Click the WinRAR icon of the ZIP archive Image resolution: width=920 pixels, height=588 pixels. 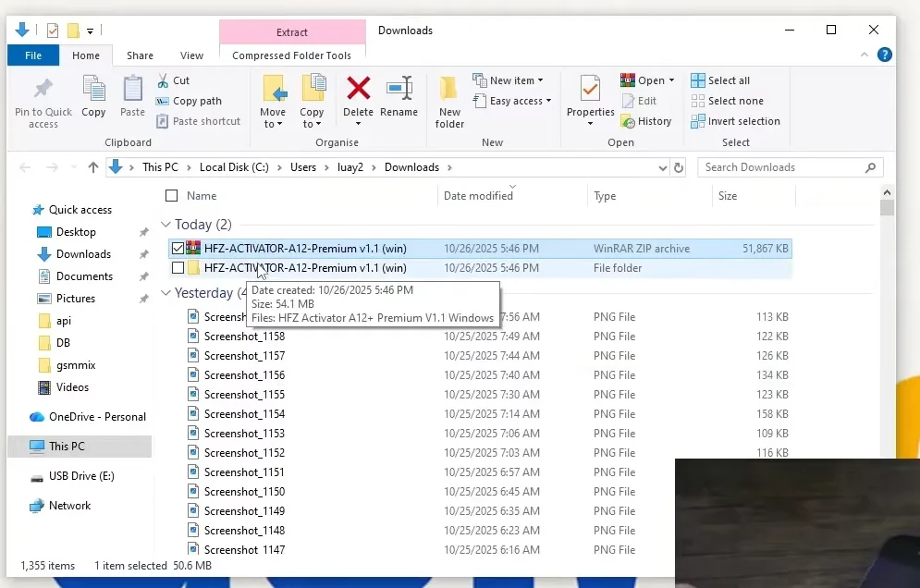[x=193, y=248]
